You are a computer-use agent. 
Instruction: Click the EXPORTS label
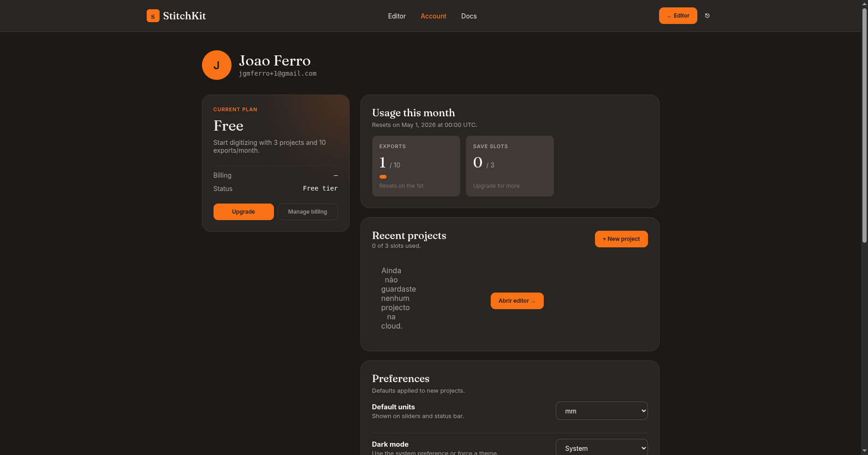point(392,146)
